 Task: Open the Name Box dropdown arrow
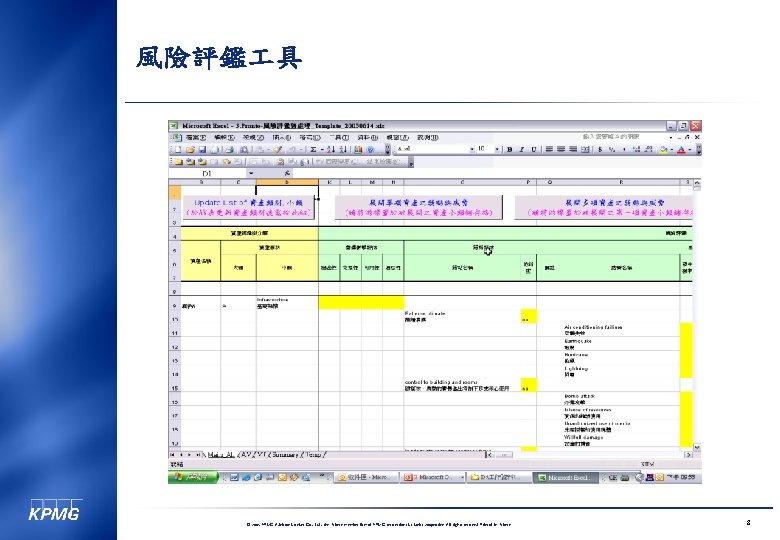(251, 173)
